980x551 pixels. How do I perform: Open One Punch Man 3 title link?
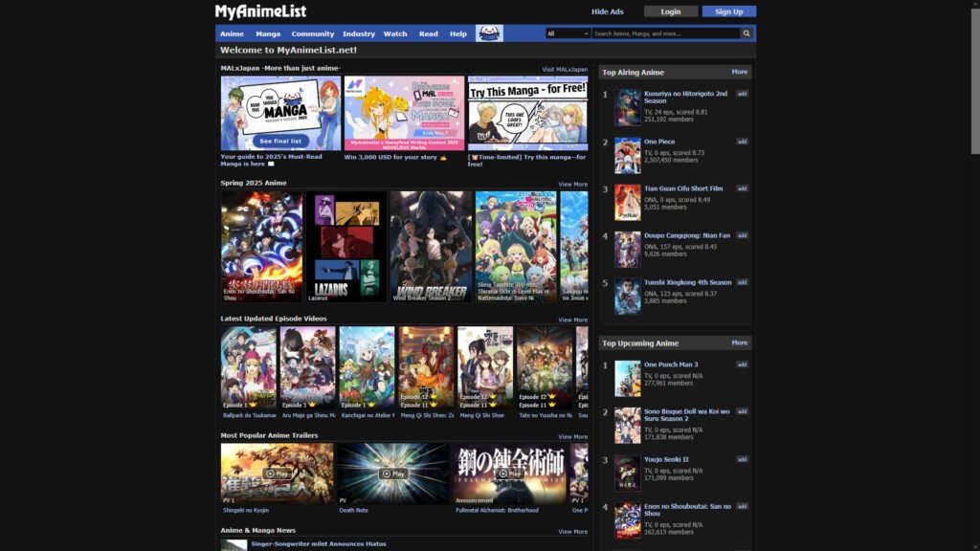click(x=671, y=364)
